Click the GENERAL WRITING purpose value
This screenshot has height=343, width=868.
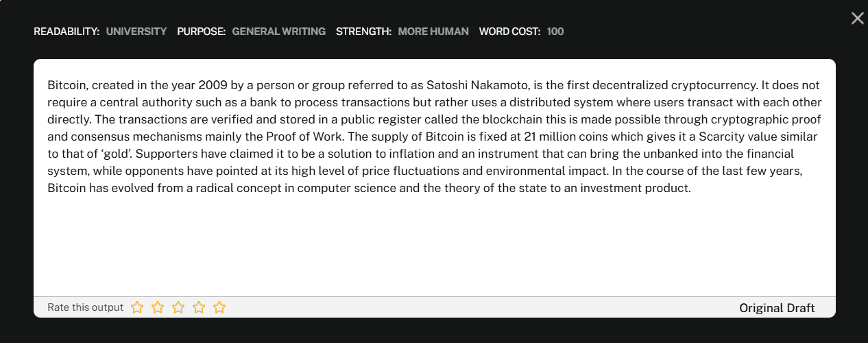click(x=279, y=32)
